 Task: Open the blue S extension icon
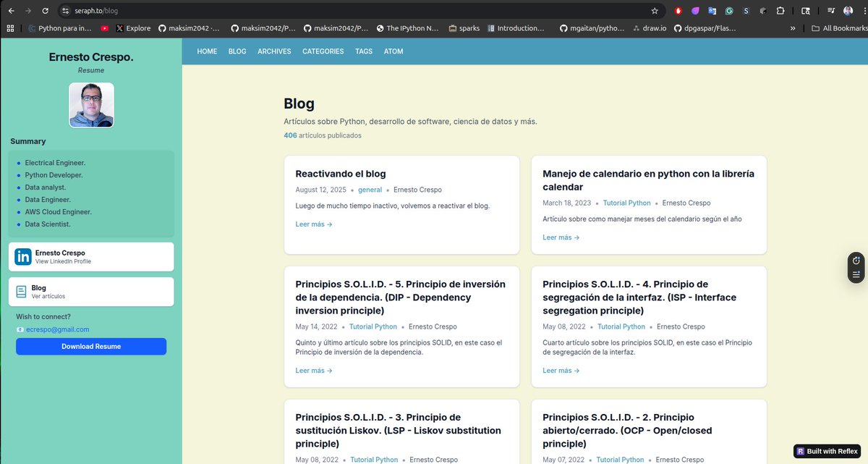746,11
